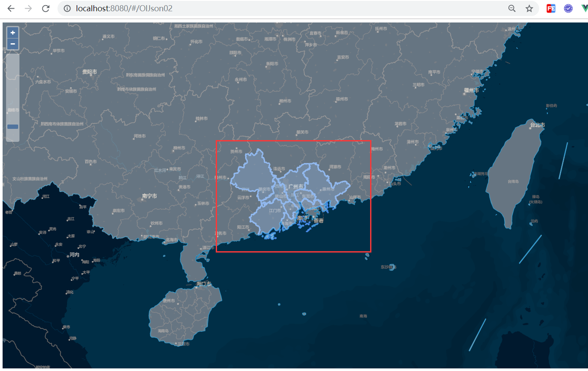
Task: Click the page zoom magnifier icon in address bar
Action: [511, 8]
